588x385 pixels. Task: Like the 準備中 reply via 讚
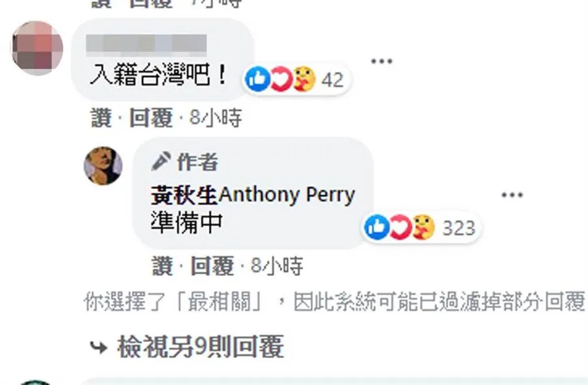click(x=163, y=265)
